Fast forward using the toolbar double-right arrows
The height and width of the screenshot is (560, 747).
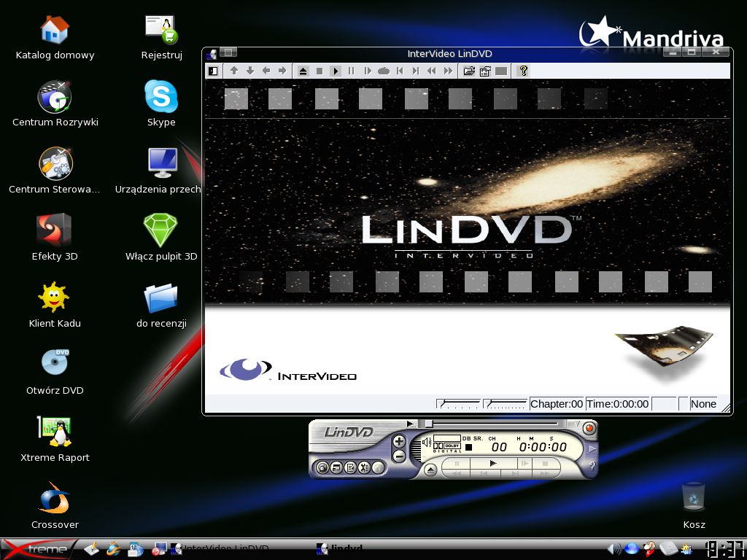point(448,71)
